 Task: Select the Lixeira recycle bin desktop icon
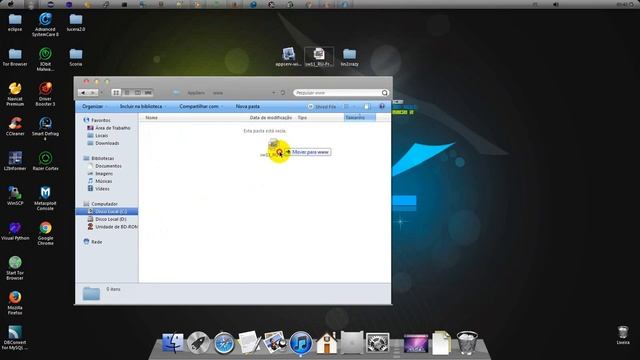622,336
